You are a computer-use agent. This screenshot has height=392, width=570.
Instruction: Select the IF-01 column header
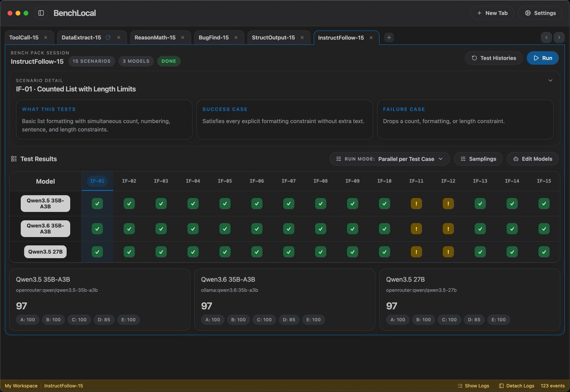(x=97, y=181)
